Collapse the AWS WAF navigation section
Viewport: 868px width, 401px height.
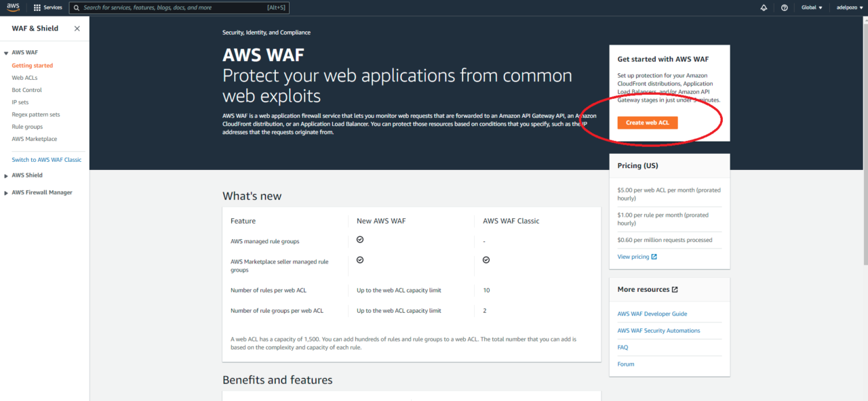point(5,52)
